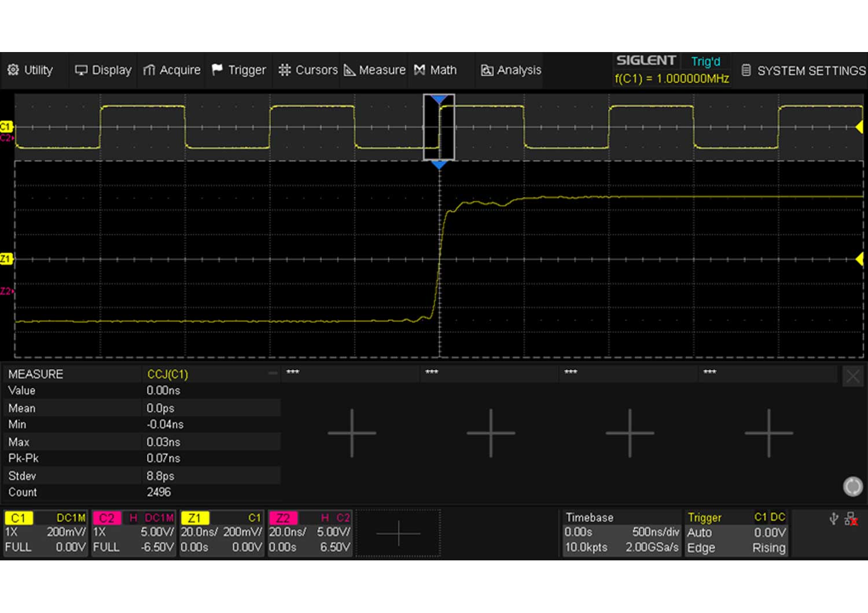Toggle channel C1 settings box
The width and height of the screenshot is (868, 613).
point(46,533)
